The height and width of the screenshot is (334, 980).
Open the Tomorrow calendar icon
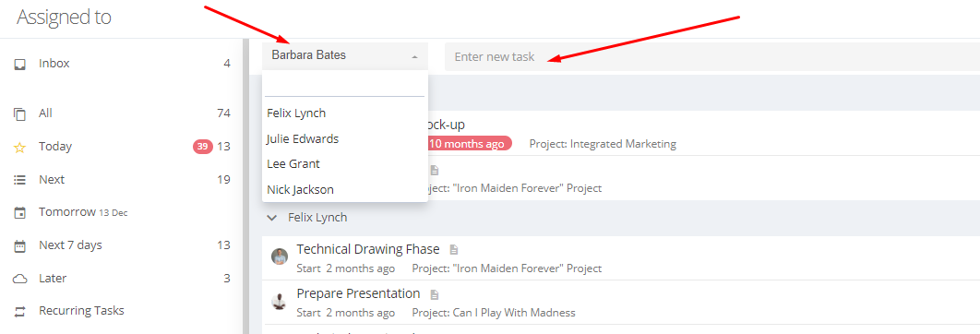coord(20,212)
